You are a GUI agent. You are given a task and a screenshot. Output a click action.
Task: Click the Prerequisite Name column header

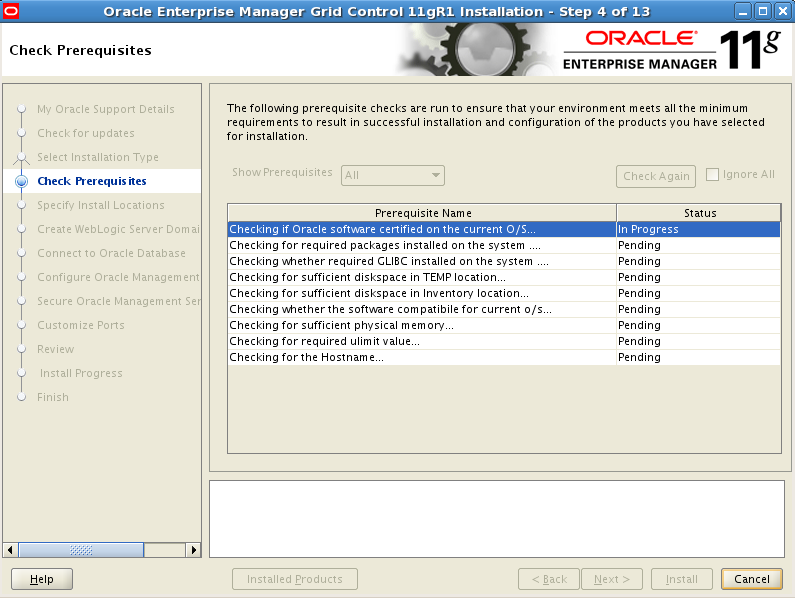pyautogui.click(x=422, y=213)
